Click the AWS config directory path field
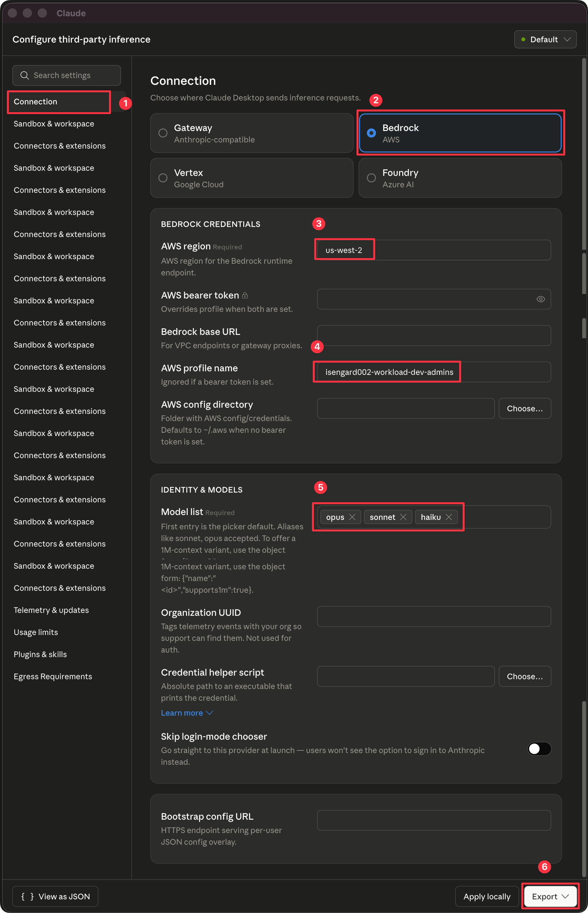Screen dimensions: 588x913 pos(406,408)
